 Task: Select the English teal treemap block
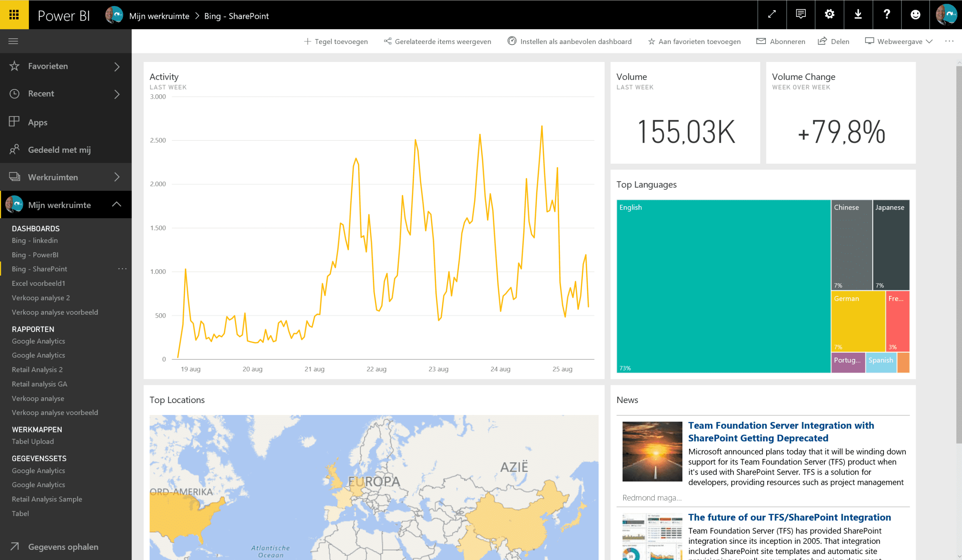tap(723, 286)
